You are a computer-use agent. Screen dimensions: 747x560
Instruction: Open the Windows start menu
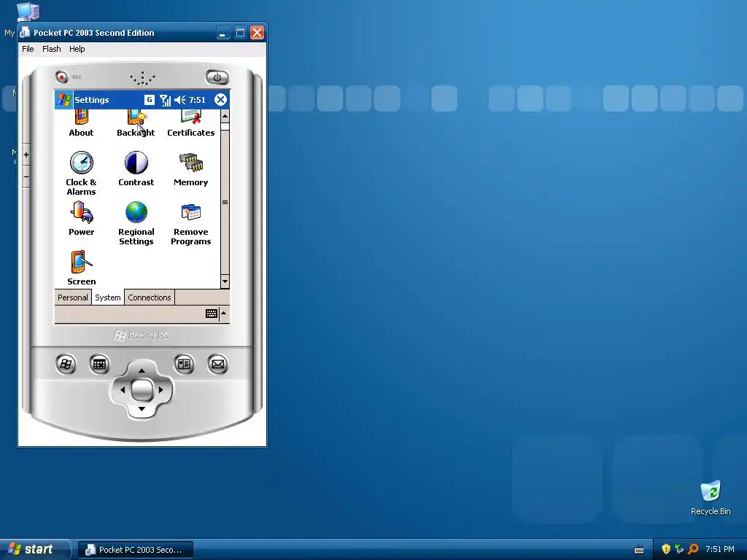point(34,549)
